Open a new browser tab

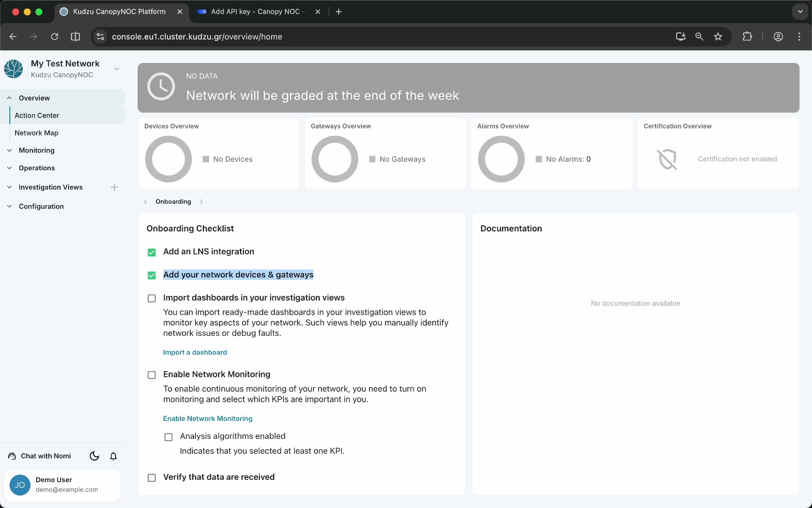pyautogui.click(x=339, y=12)
